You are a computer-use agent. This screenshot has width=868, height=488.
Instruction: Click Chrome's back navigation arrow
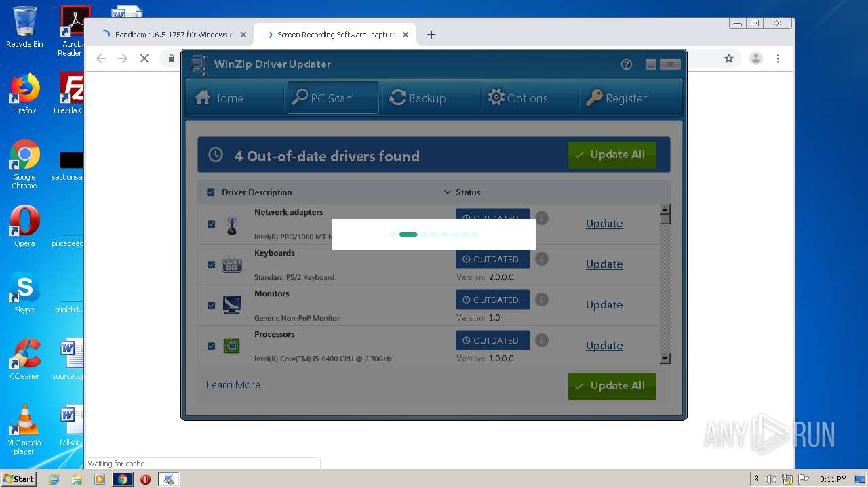coord(101,59)
